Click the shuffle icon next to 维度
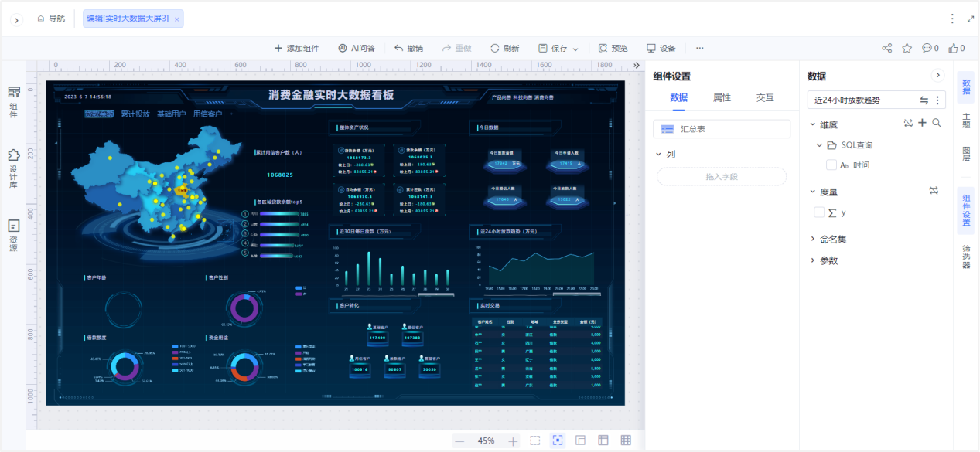Screen dimensions: 980x452 908,123
